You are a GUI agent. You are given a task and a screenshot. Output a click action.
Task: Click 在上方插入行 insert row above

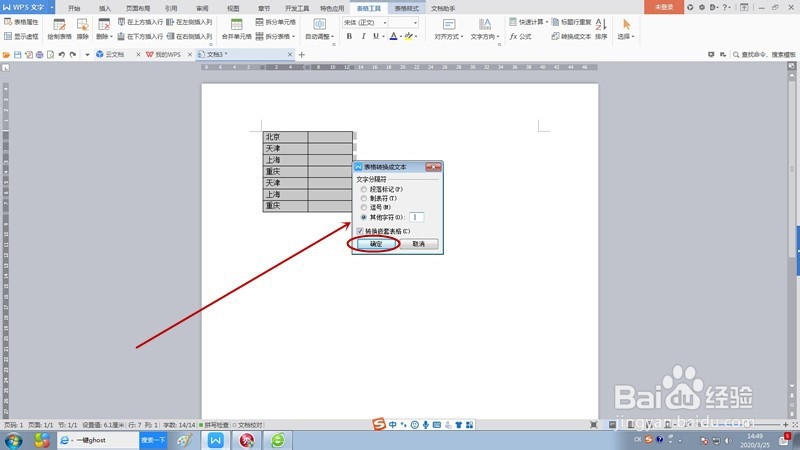[140, 22]
